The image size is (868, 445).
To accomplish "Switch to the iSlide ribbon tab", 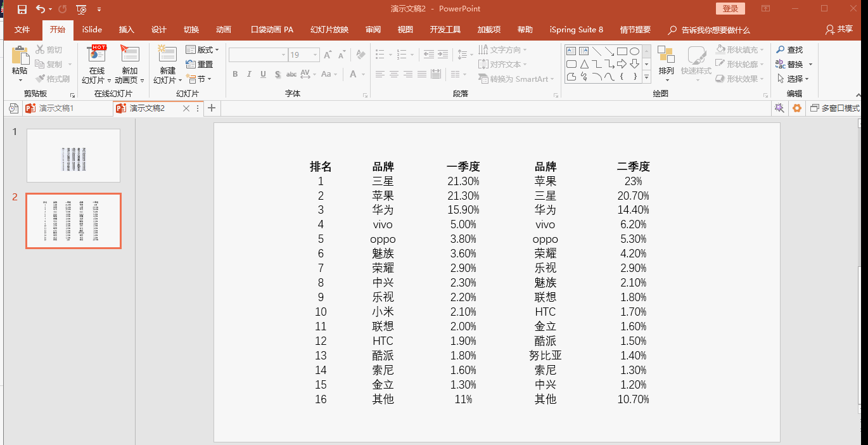I will tap(92, 30).
